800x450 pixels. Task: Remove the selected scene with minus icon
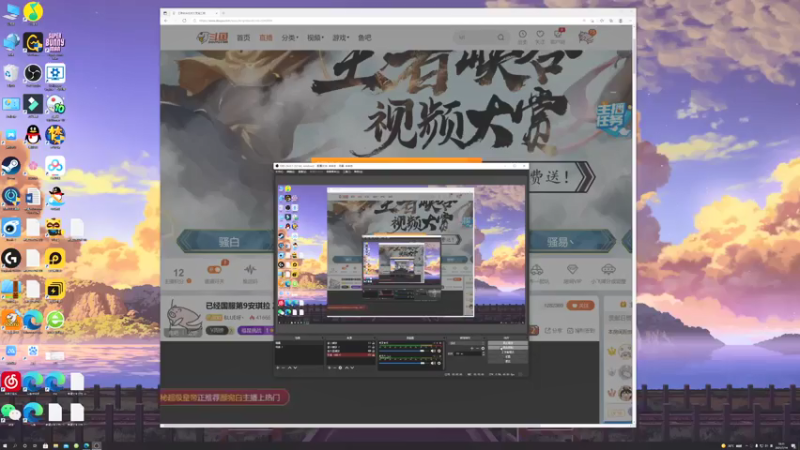283,367
